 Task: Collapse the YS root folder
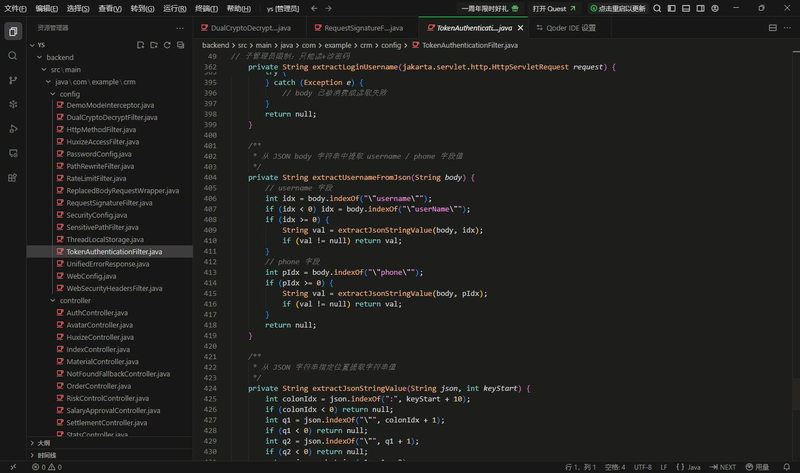coord(32,45)
